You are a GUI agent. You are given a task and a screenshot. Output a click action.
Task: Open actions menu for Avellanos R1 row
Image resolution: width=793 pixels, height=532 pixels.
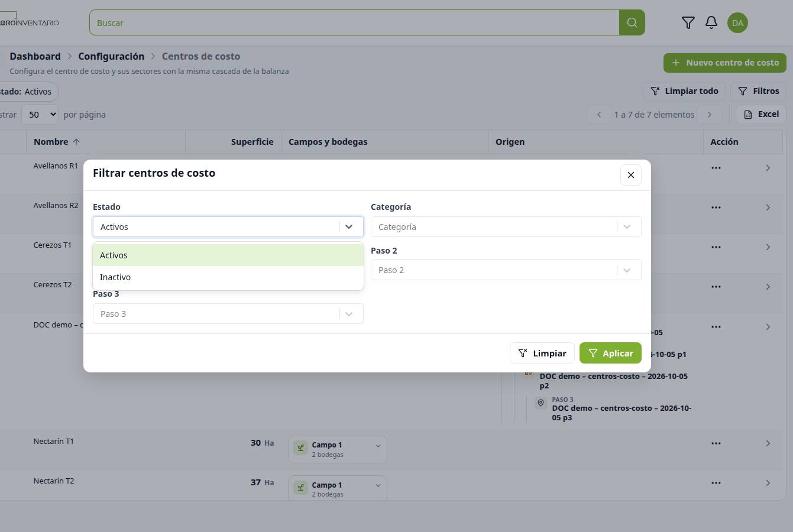[716, 168]
